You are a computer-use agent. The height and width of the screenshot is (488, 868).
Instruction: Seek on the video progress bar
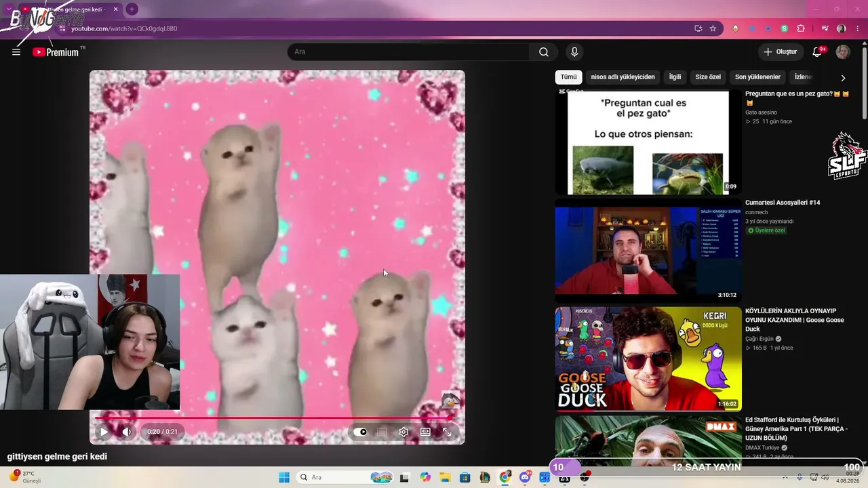(x=274, y=418)
